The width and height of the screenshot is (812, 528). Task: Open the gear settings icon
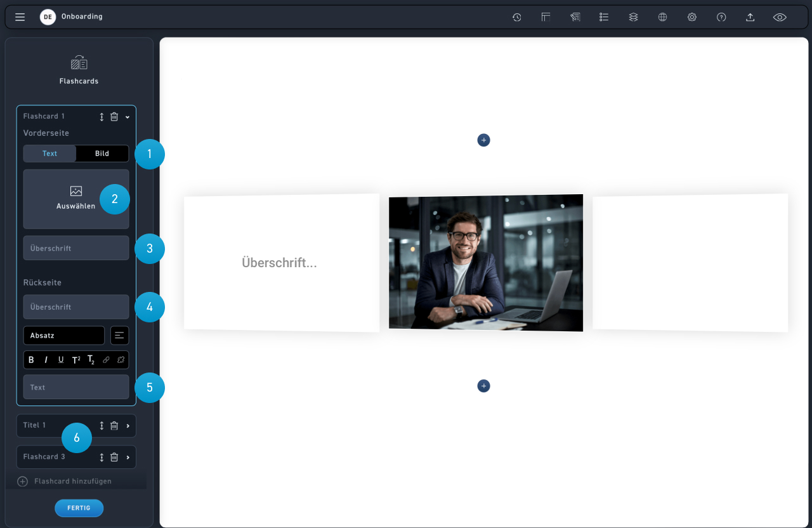[692, 17]
